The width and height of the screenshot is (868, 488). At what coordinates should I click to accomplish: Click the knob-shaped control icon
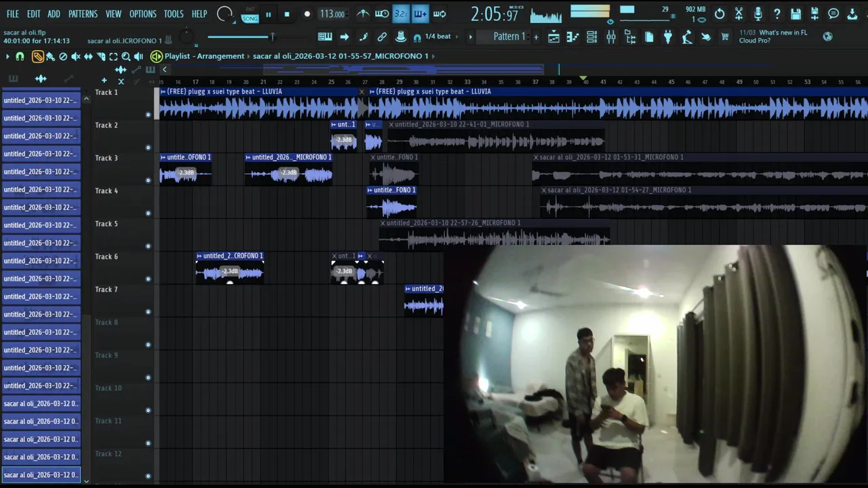401,37
